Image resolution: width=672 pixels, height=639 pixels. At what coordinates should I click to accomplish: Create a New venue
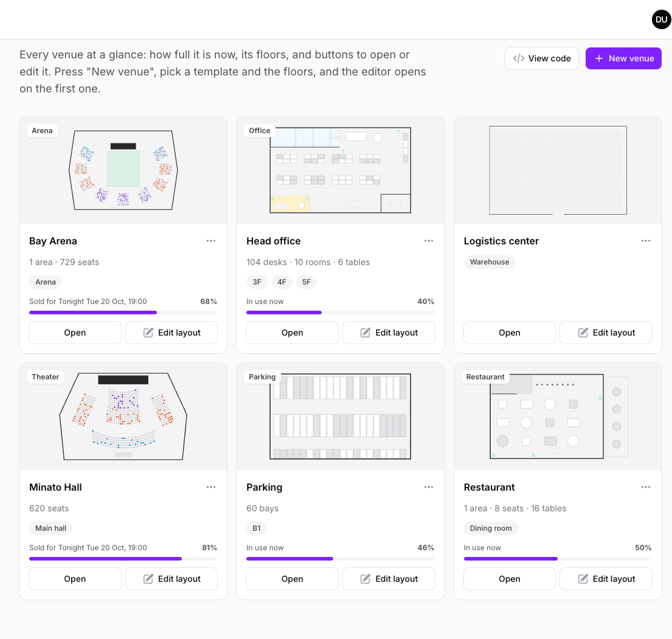(x=623, y=58)
